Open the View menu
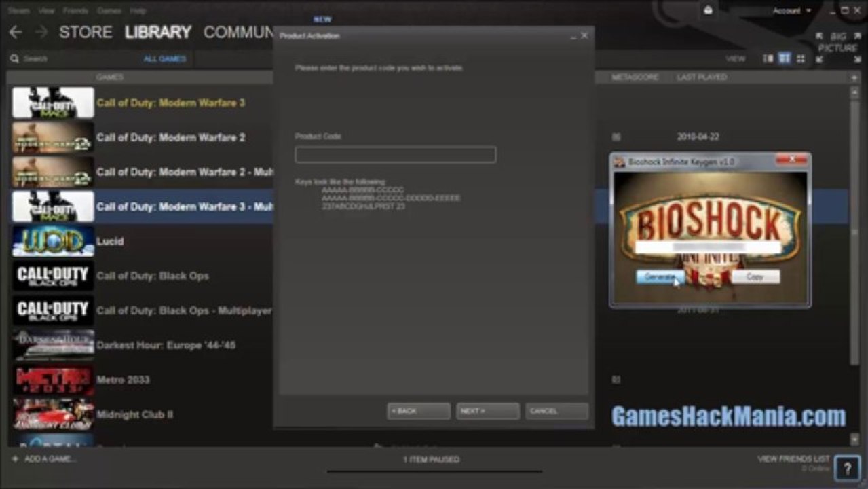Image resolution: width=868 pixels, height=489 pixels. tap(46, 11)
